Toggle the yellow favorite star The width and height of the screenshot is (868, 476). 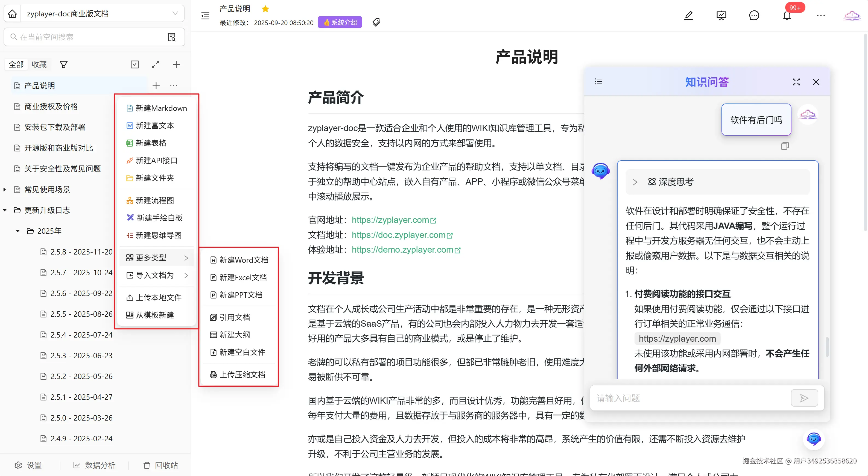(x=265, y=9)
